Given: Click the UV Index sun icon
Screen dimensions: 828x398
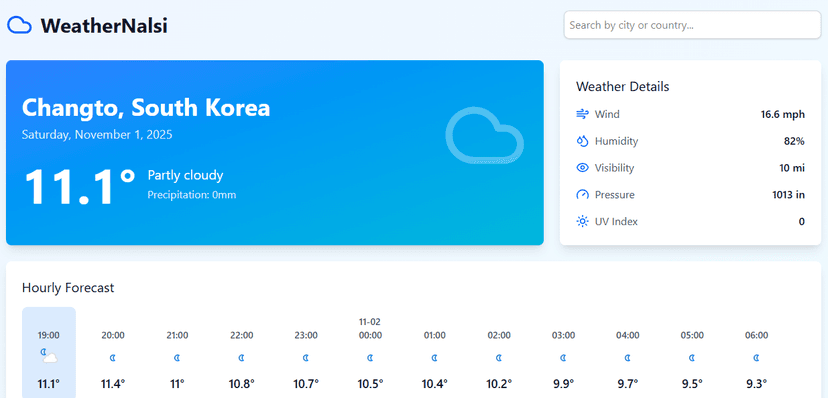Looking at the screenshot, I should coord(582,221).
